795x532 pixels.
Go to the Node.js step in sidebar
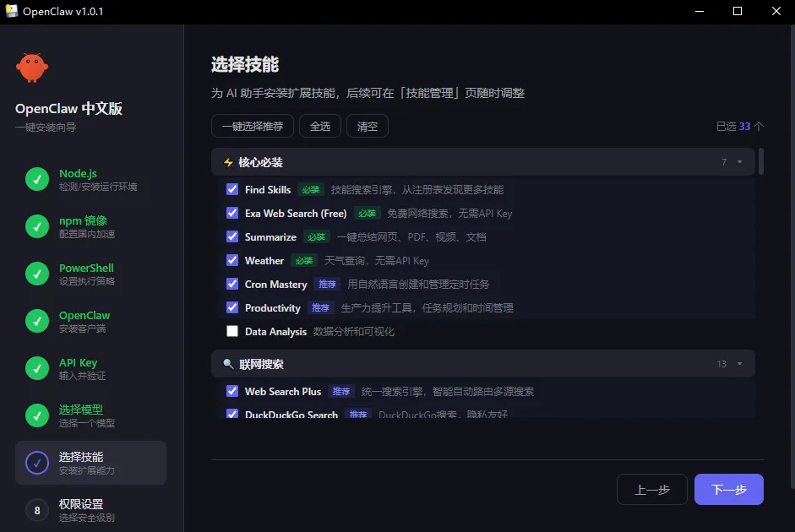(x=90, y=179)
